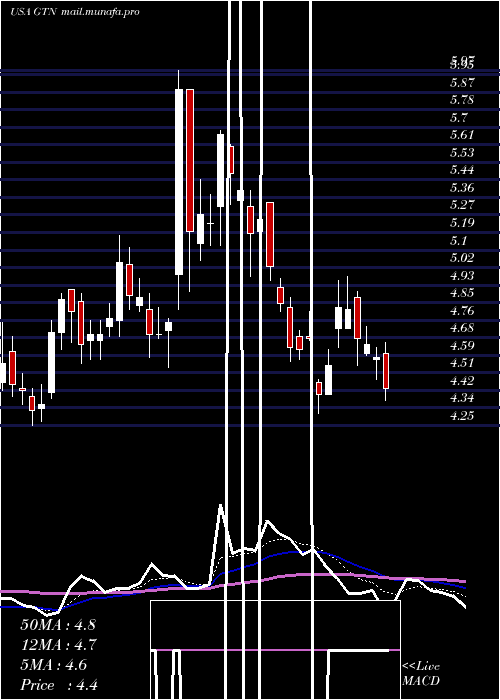500x700 pixels.
Task: Click the 5.19 price axis label
Action: click(x=462, y=223)
